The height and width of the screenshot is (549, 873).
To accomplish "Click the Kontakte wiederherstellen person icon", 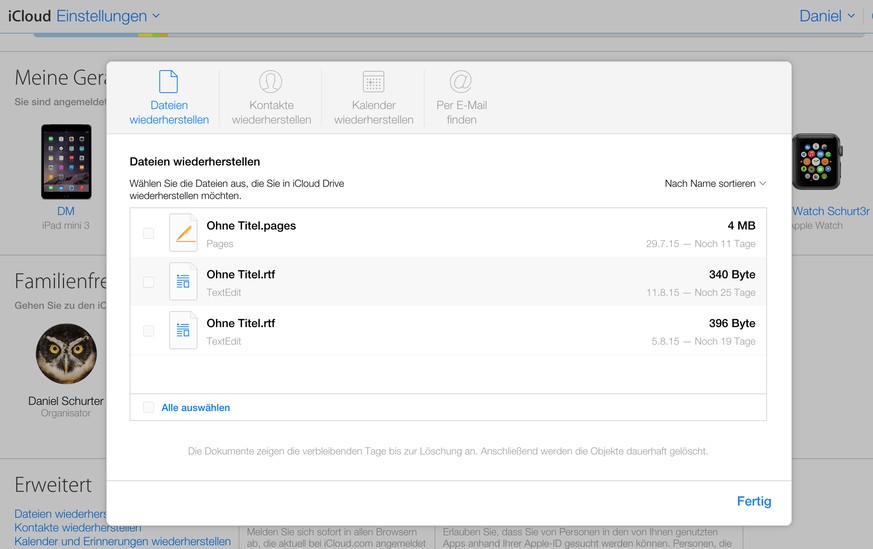I will 270,81.
